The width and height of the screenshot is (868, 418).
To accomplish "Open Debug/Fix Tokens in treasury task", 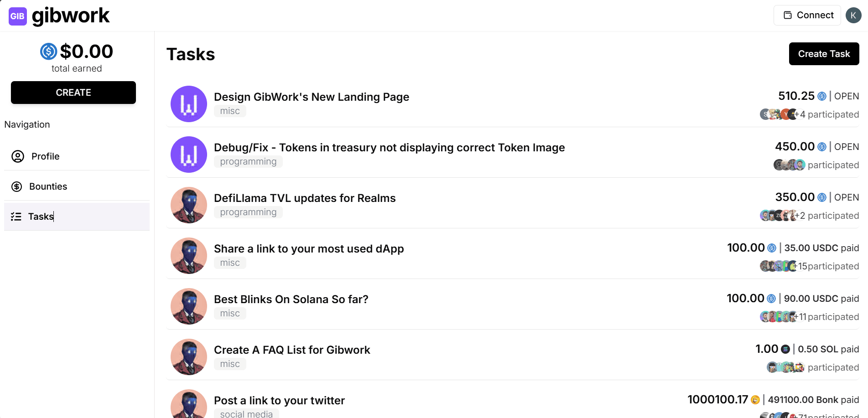I will click(x=390, y=148).
